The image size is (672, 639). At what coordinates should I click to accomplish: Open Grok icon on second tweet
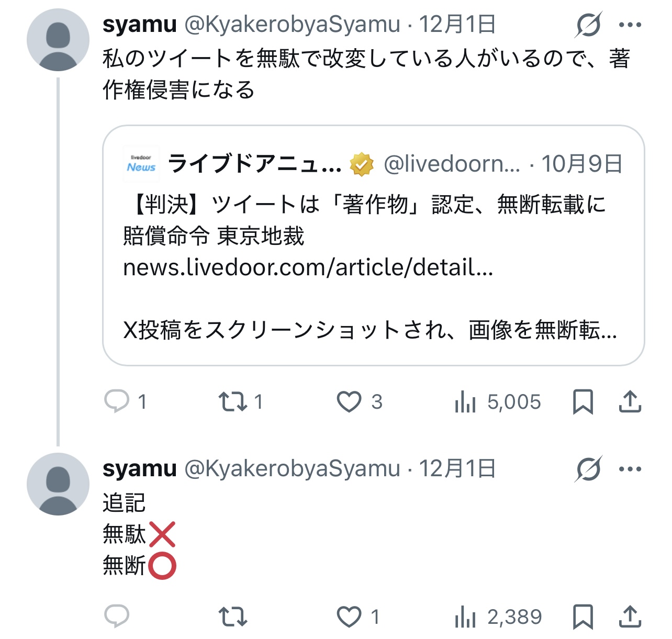588,469
